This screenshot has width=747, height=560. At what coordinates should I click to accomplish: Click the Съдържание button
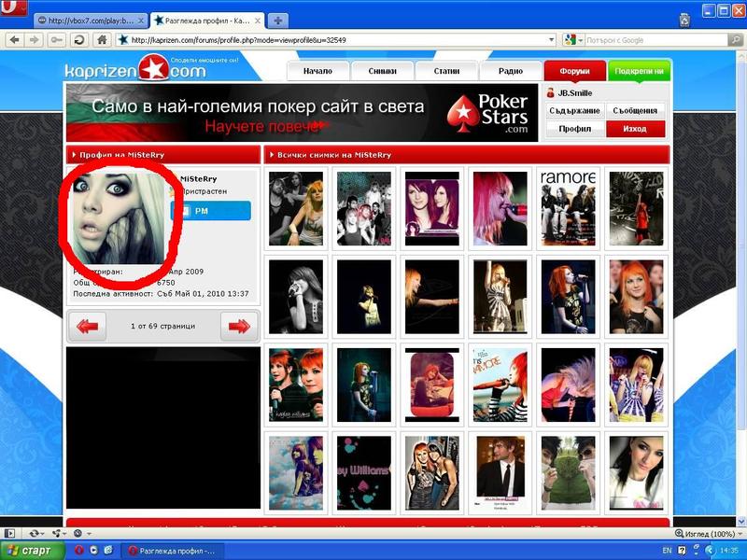click(x=574, y=110)
